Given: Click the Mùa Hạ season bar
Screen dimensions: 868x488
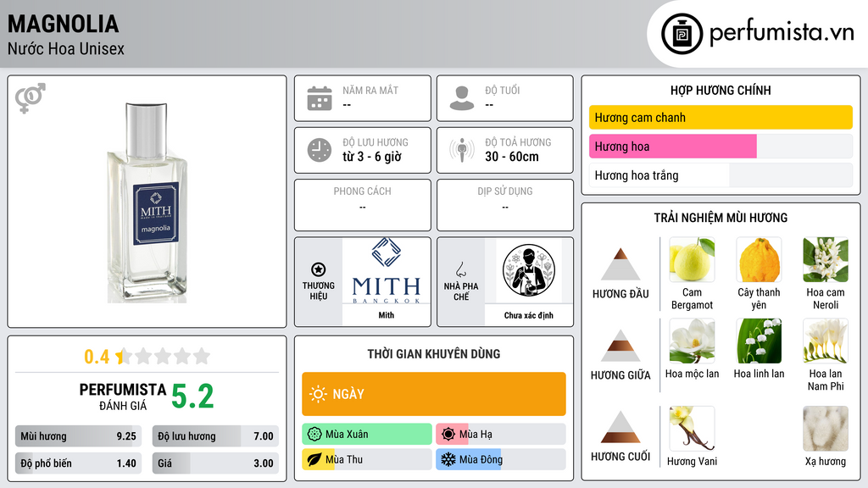Looking at the screenshot, I should pyautogui.click(x=501, y=435).
